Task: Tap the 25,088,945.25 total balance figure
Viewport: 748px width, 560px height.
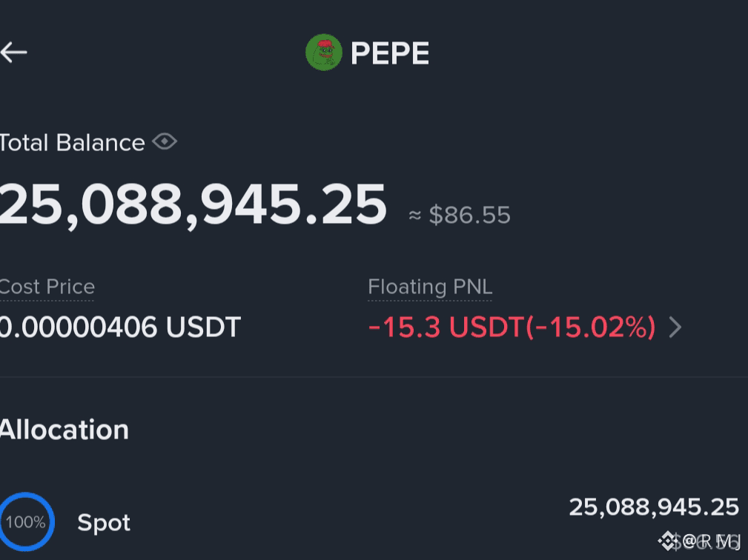Action: tap(193, 205)
